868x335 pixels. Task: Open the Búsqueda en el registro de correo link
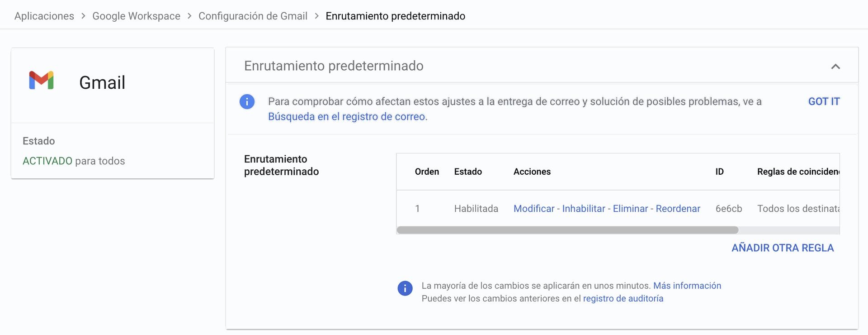[347, 116]
